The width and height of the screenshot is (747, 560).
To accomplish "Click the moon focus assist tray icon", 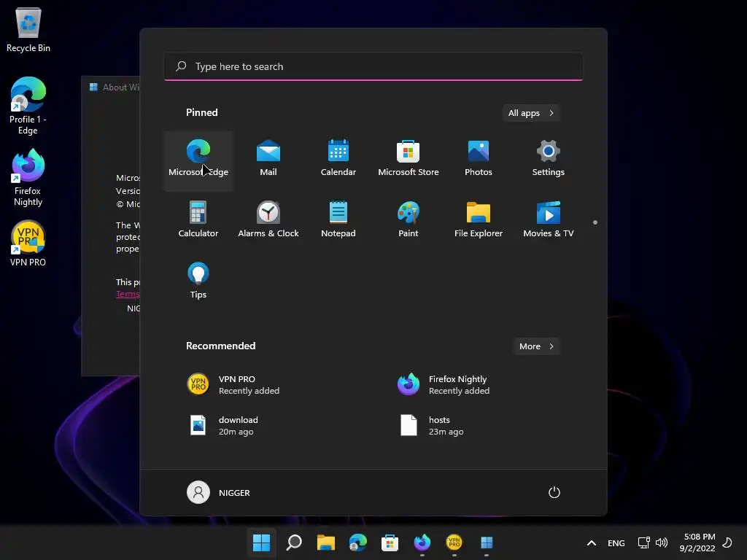I will [x=727, y=542].
